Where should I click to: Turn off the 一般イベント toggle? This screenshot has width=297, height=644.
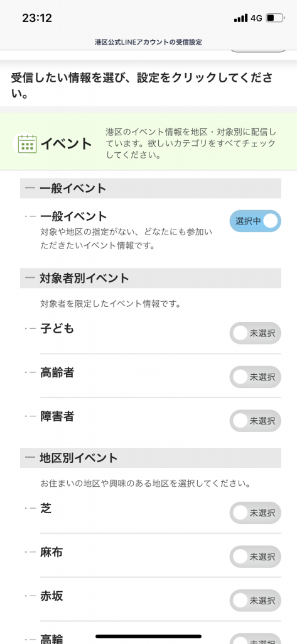255,221
